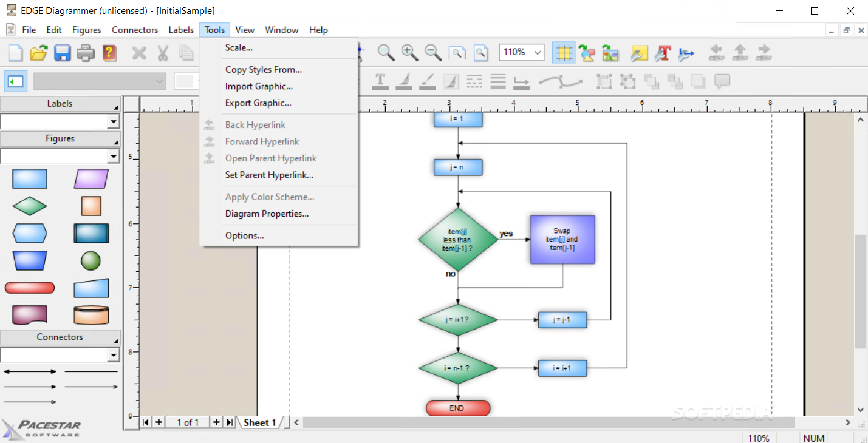Open Options... from Tools menu
This screenshot has width=868, height=443.
tap(244, 235)
